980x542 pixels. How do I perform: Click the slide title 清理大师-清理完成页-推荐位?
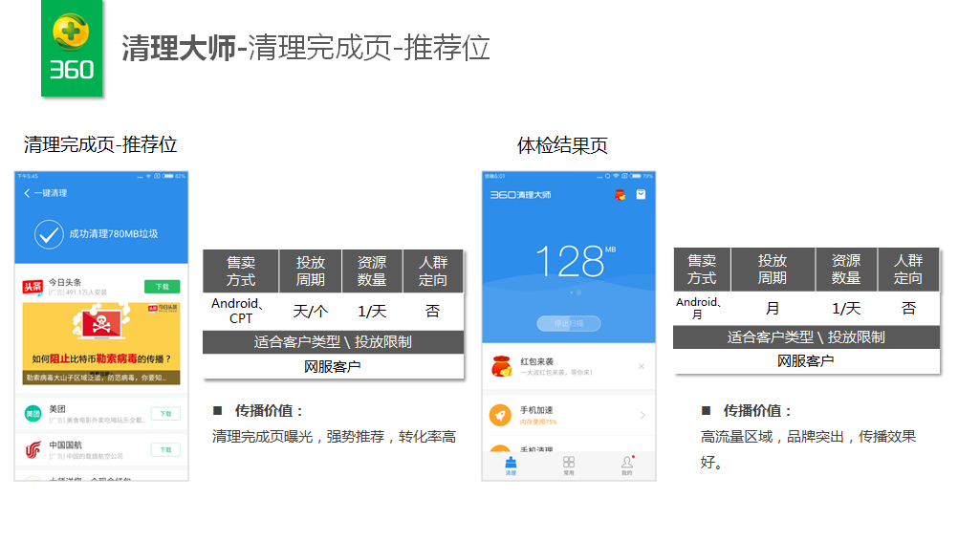(x=306, y=48)
